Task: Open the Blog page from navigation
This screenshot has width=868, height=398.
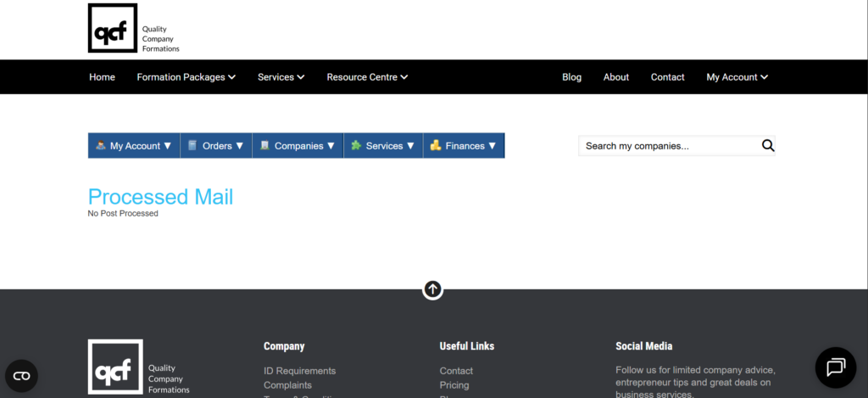Action: 571,77
